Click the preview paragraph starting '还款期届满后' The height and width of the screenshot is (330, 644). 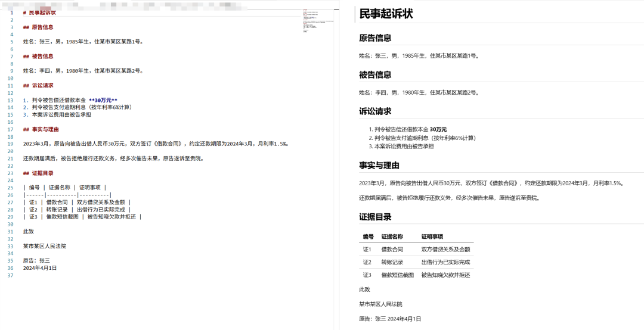449,198
